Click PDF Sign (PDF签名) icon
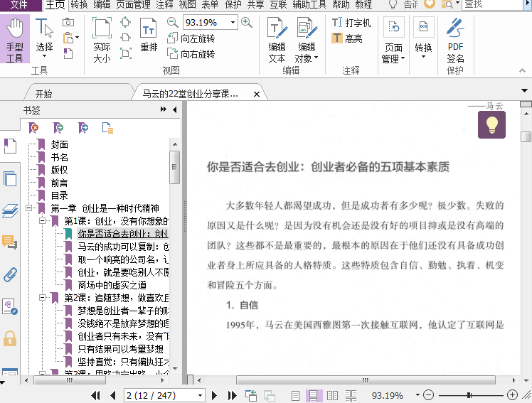Viewport: 532px width, 403px height. click(455, 40)
